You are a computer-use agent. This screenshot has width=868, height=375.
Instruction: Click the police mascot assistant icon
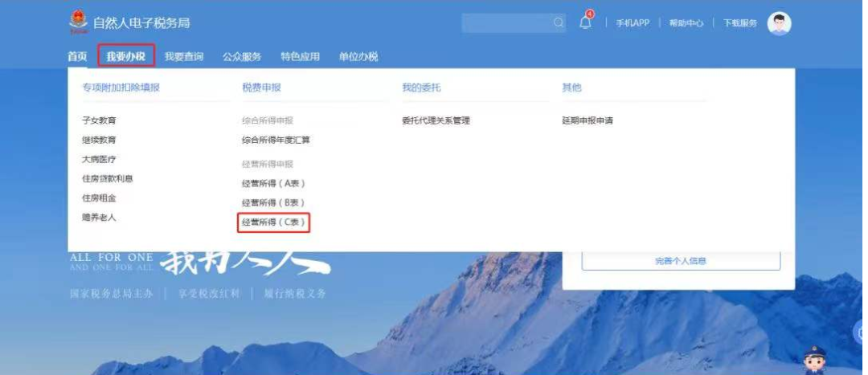click(814, 360)
